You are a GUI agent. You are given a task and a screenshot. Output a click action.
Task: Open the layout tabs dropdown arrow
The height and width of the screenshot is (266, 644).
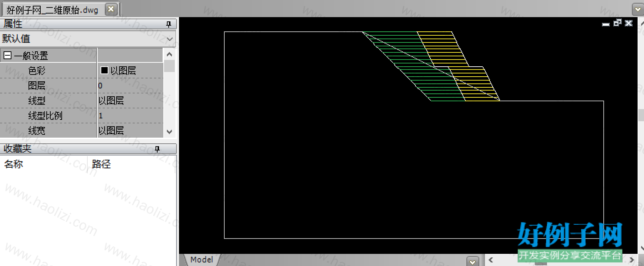[x=472, y=261]
